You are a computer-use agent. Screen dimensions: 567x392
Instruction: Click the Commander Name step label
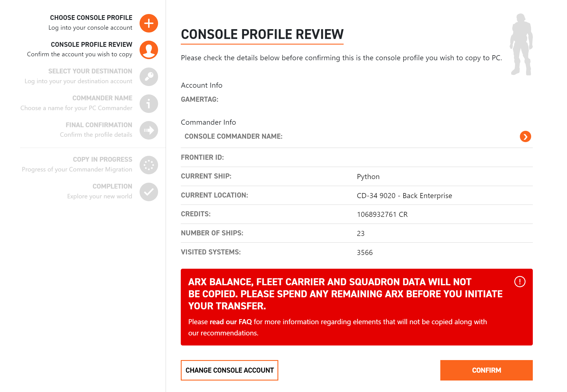(102, 98)
